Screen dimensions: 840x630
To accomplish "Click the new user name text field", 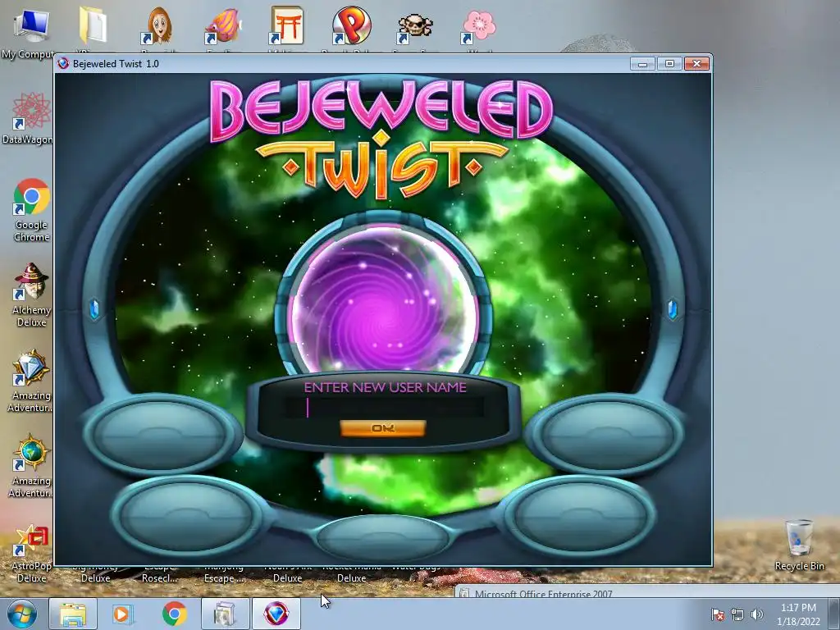I will (x=384, y=408).
